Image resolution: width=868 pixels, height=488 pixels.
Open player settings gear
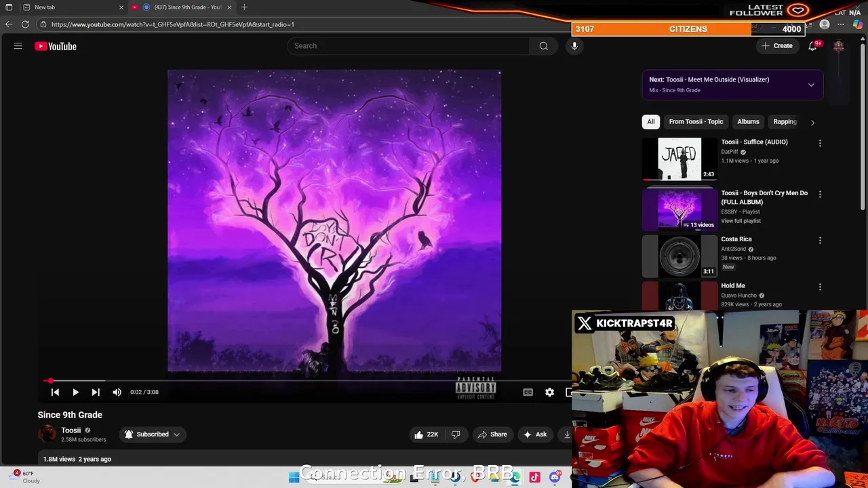(x=549, y=392)
